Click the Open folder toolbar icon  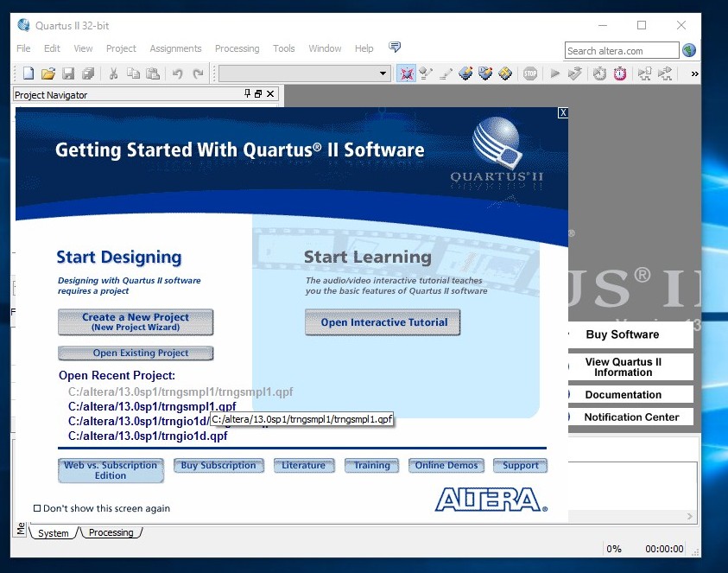[x=47, y=73]
